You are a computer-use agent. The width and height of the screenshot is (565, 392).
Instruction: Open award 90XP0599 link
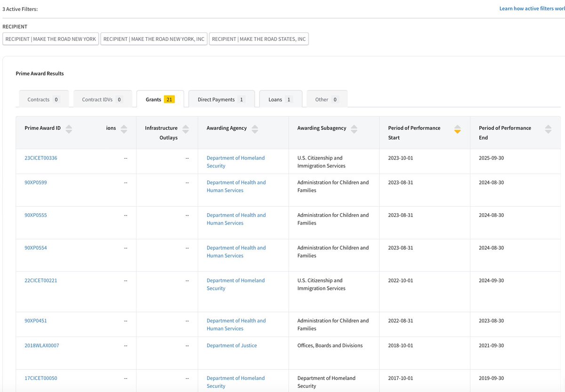(36, 183)
